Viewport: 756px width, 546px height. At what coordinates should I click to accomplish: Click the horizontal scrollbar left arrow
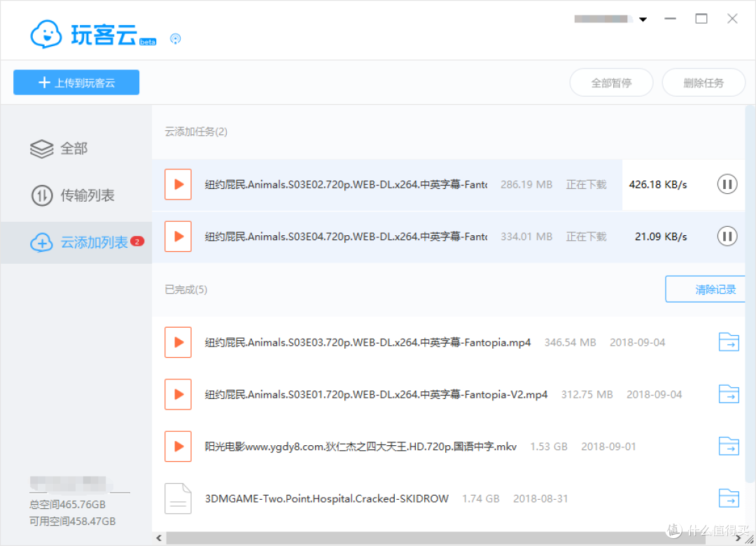(x=159, y=538)
